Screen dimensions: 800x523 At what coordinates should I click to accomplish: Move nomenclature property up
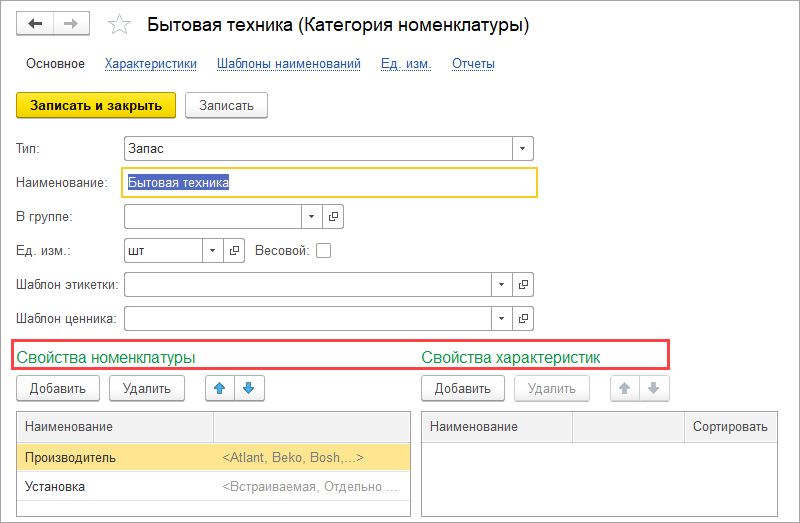[x=220, y=389]
